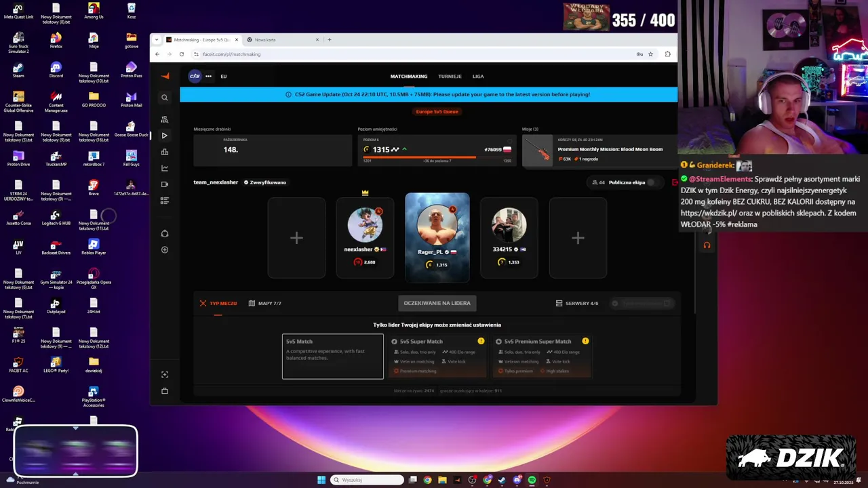Click the Elo progress bar at 1315
The image size is (868, 488).
[437, 157]
